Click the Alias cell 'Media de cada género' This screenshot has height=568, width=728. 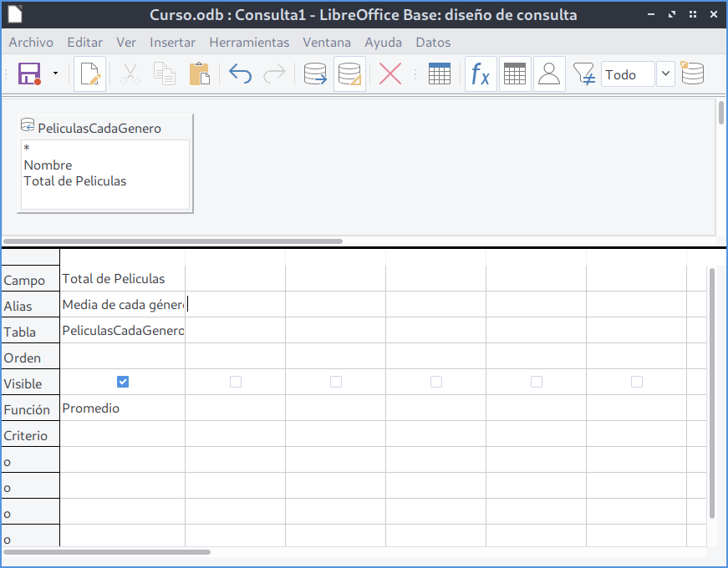[123, 304]
